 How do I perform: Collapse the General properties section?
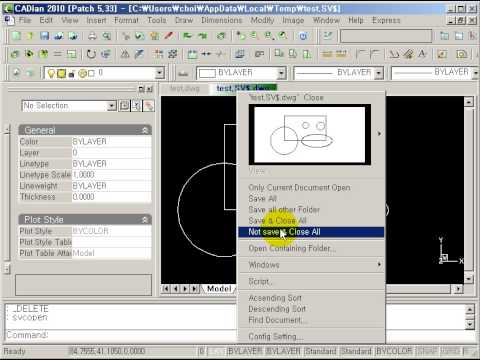[x=145, y=130]
